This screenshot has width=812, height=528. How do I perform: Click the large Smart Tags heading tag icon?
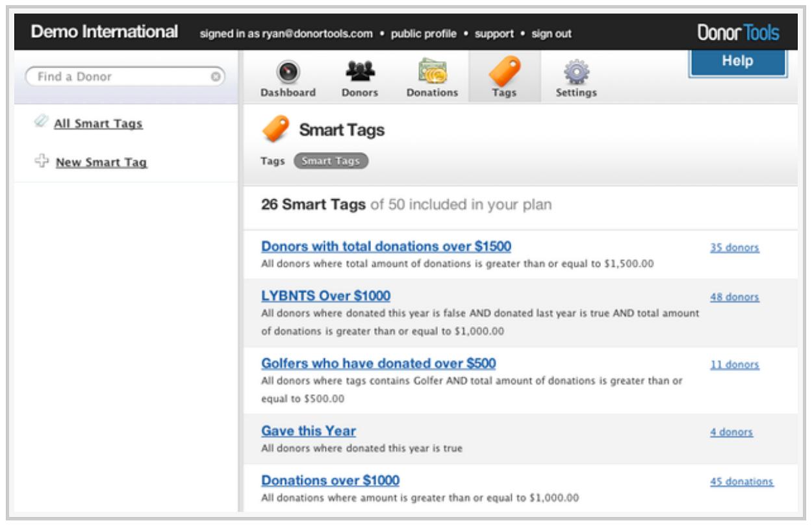[x=275, y=129]
